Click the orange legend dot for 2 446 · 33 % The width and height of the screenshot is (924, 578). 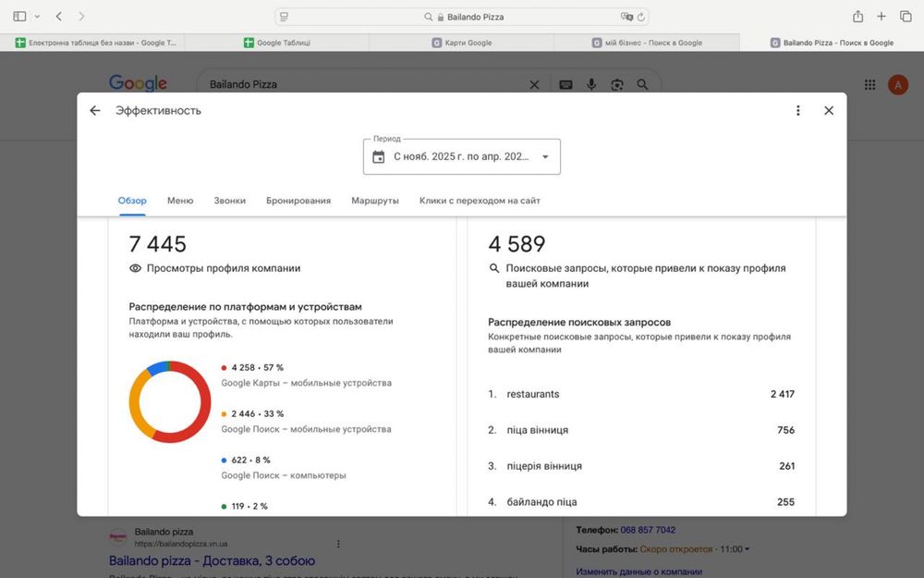(x=224, y=414)
